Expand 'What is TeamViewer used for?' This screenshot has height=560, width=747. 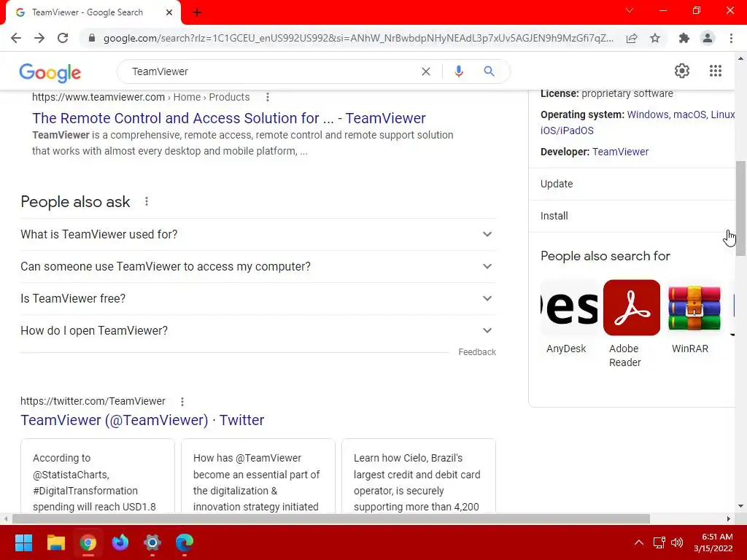(258, 234)
